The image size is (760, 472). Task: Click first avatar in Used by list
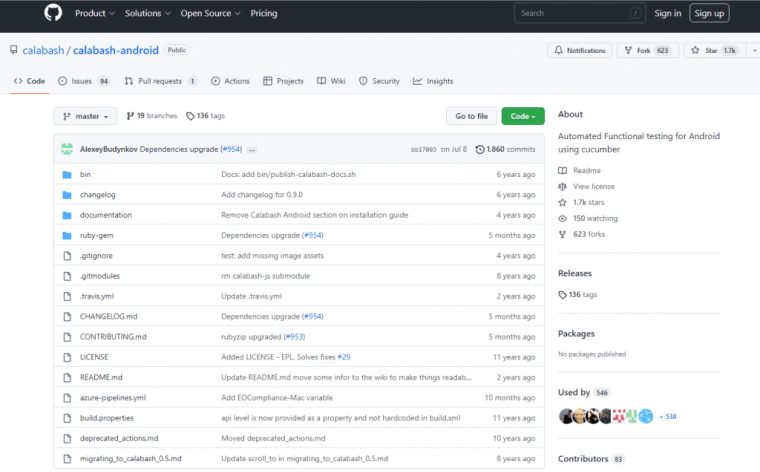click(566, 416)
